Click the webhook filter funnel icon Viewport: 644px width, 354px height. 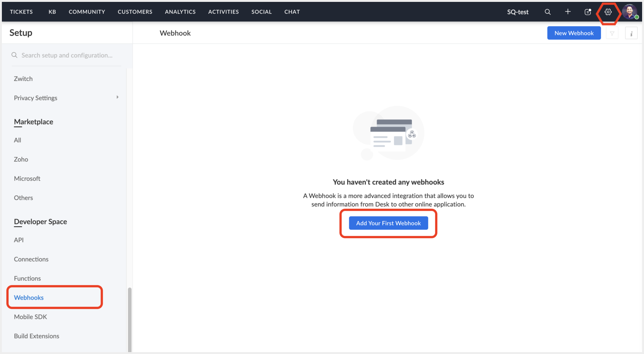[612, 33]
